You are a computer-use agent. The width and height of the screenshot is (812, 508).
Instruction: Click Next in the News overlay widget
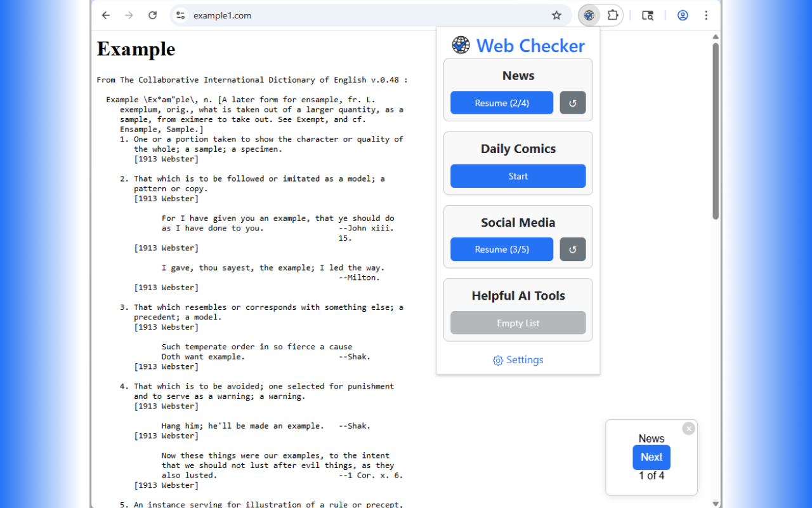click(651, 457)
